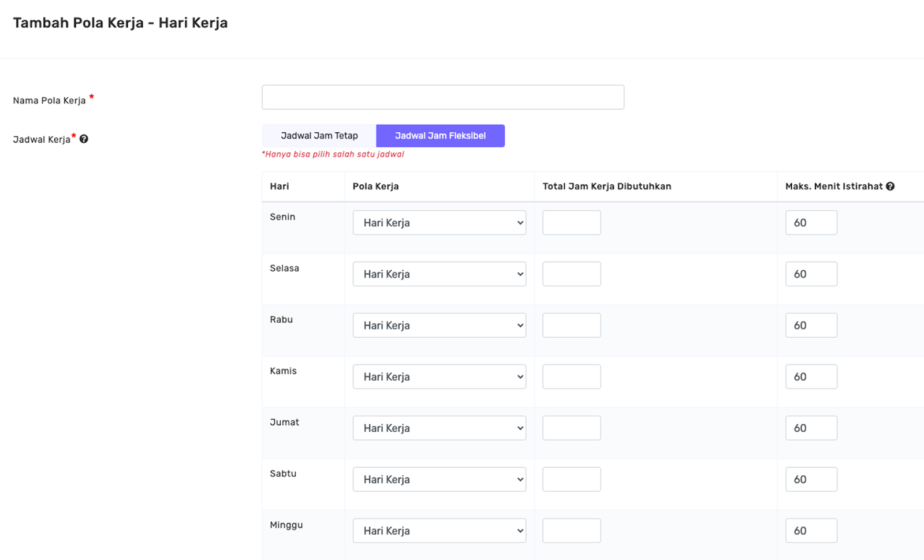The image size is (924, 560).
Task: Click the 60 minutes field for Jumat
Action: click(811, 428)
